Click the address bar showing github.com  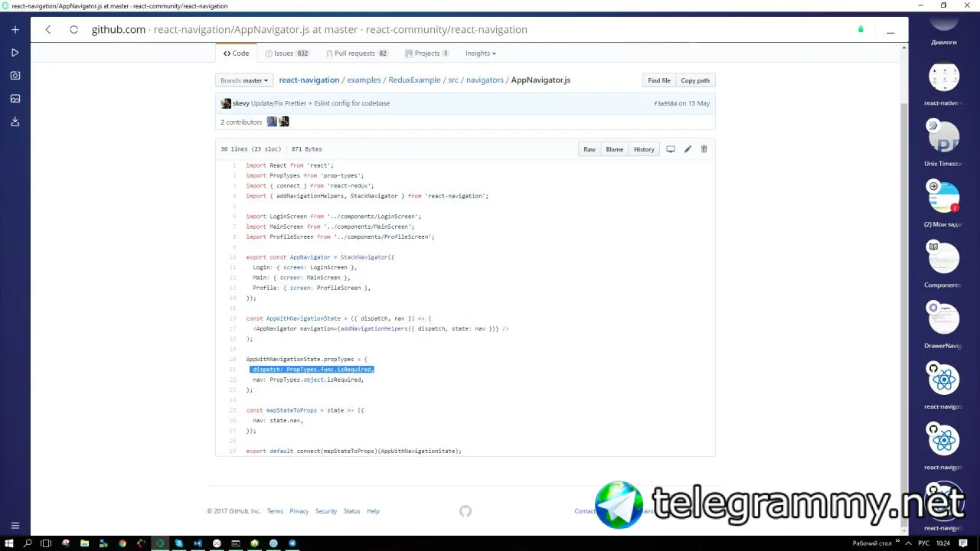(x=309, y=30)
